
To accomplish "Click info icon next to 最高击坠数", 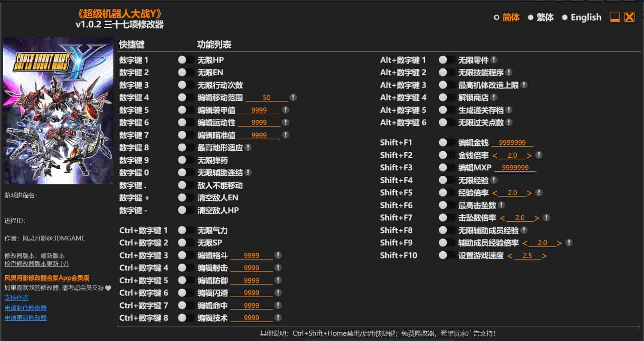I will 501,205.
